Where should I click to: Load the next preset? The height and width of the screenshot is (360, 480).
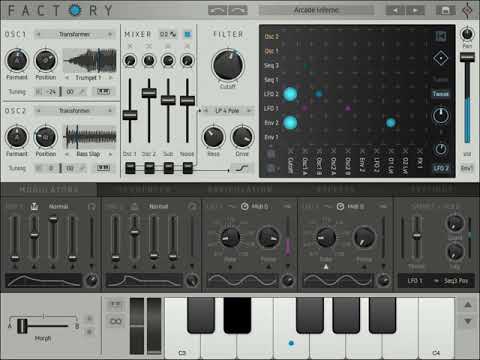pyautogui.click(x=415, y=10)
